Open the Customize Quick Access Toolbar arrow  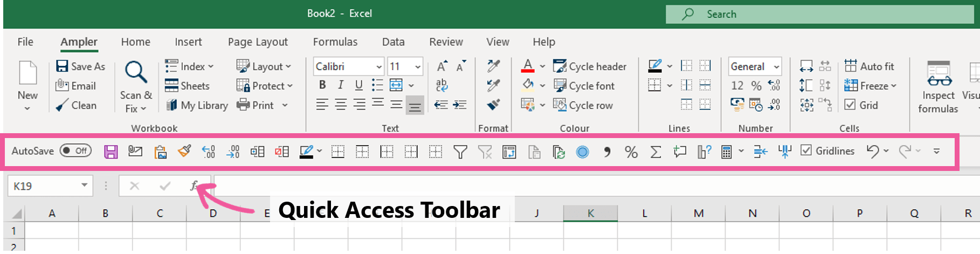[937, 152]
